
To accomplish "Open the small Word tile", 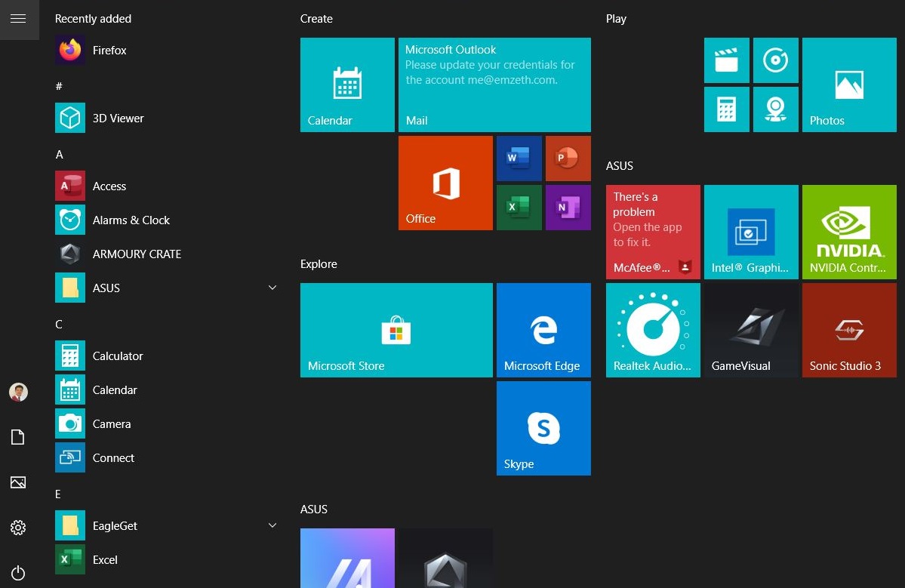I will coord(519,159).
